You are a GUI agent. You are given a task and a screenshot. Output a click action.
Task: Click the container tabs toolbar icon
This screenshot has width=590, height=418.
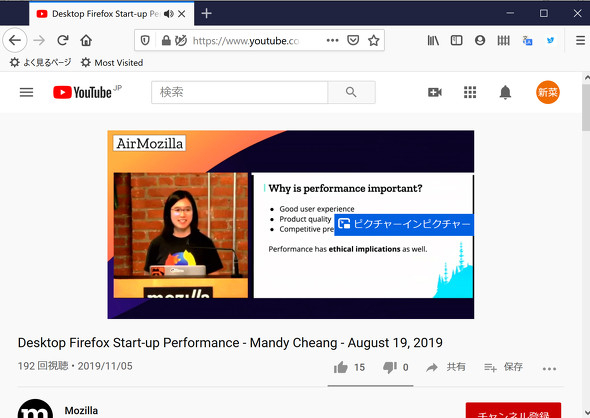(x=503, y=40)
